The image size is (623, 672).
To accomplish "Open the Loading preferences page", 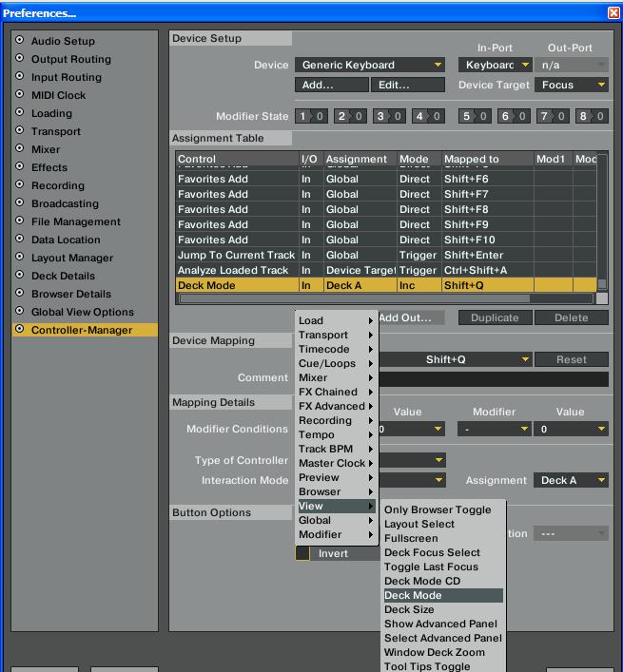I will [51, 113].
